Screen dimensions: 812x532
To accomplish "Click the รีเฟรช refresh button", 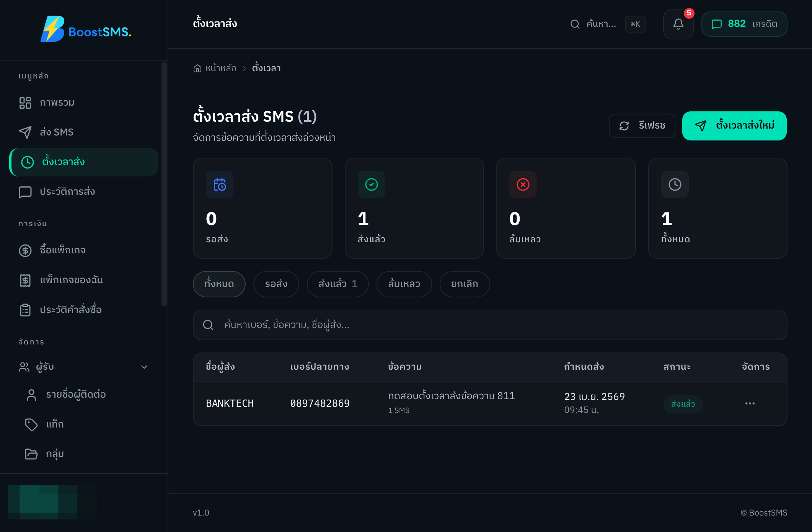I will [x=642, y=126].
